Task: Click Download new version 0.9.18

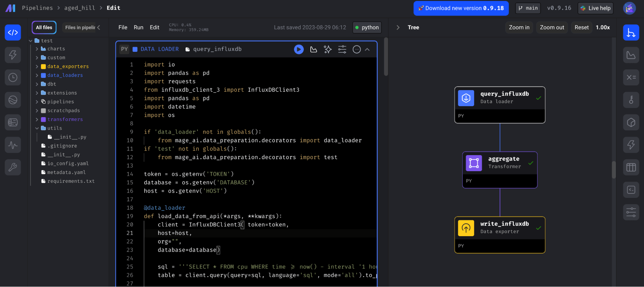Action: click(x=461, y=8)
